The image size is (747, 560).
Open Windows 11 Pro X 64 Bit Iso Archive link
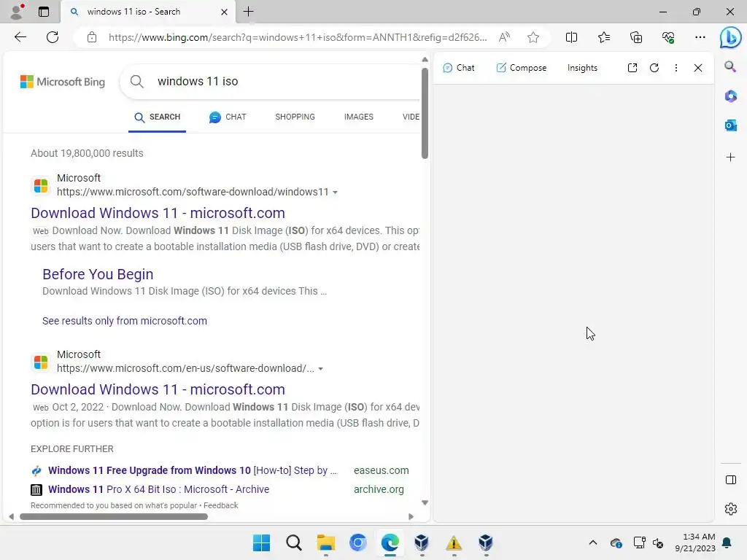158,489
